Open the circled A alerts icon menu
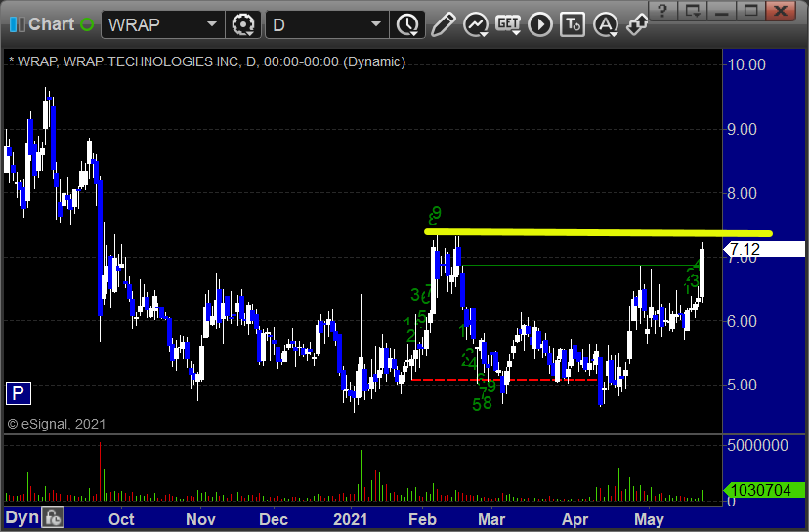This screenshot has height=532, width=809. click(606, 24)
